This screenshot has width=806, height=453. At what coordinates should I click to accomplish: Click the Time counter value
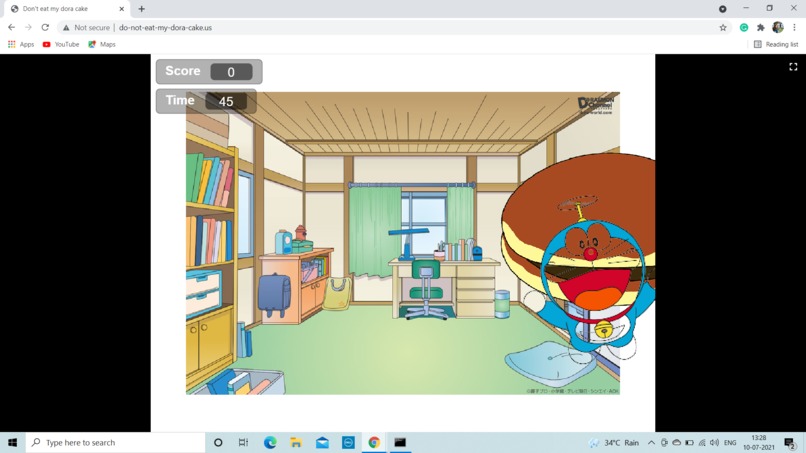(226, 101)
